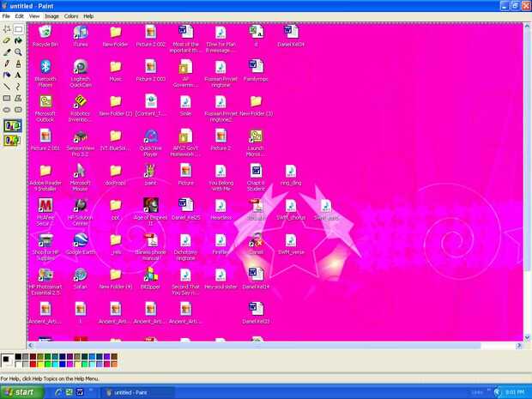Select the Curve tool

(18, 87)
